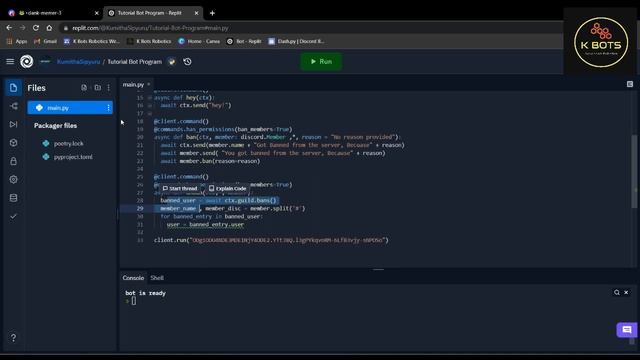Click the console input prompt
Viewport: 640px width, 360px height.
pyautogui.click(x=134, y=301)
